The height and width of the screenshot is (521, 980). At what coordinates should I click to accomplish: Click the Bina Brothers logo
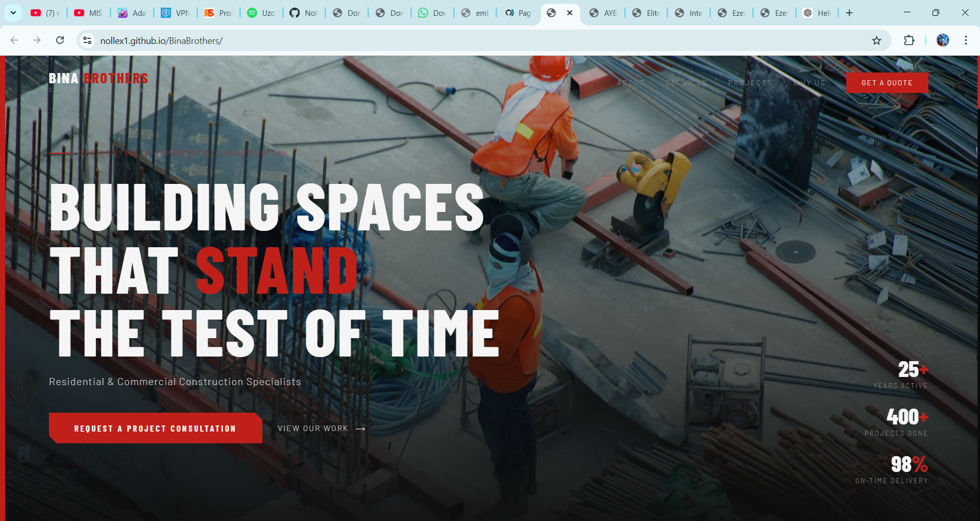coord(98,79)
